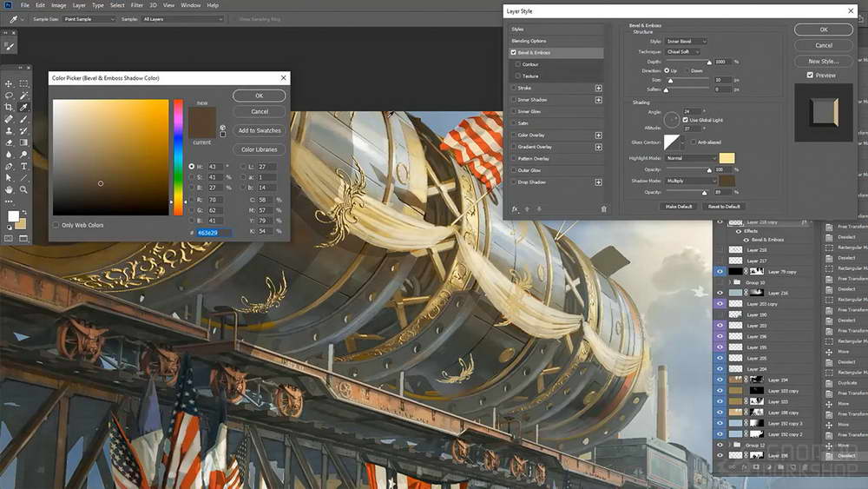The width and height of the screenshot is (868, 489).
Task: Select the Clone Stamp tool
Action: click(9, 130)
